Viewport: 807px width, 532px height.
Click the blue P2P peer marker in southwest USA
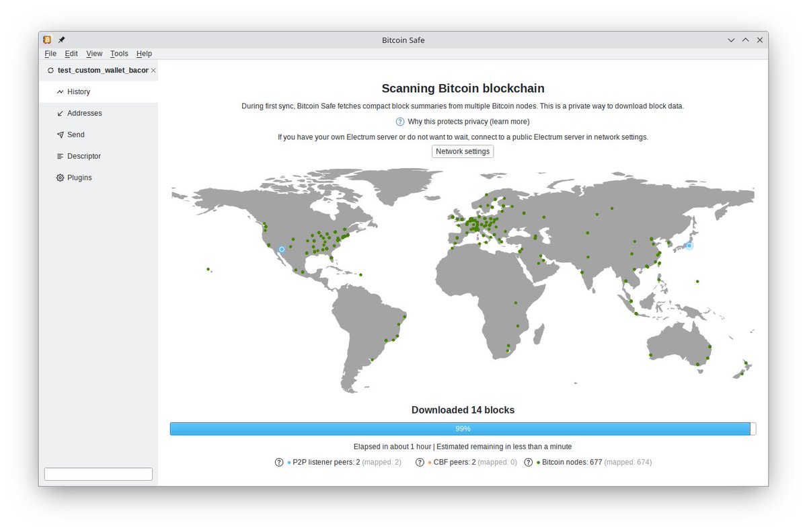pos(282,250)
